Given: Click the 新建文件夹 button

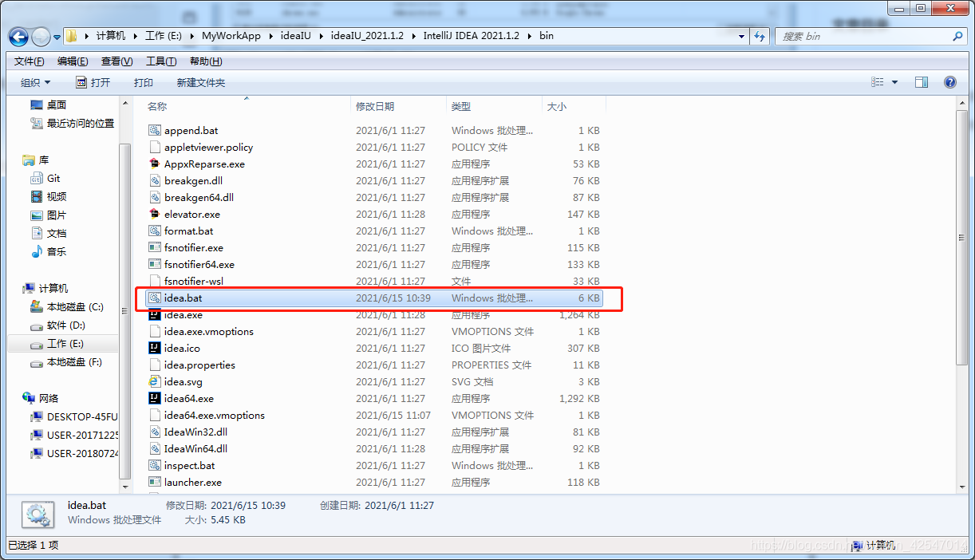Looking at the screenshot, I should click(201, 82).
